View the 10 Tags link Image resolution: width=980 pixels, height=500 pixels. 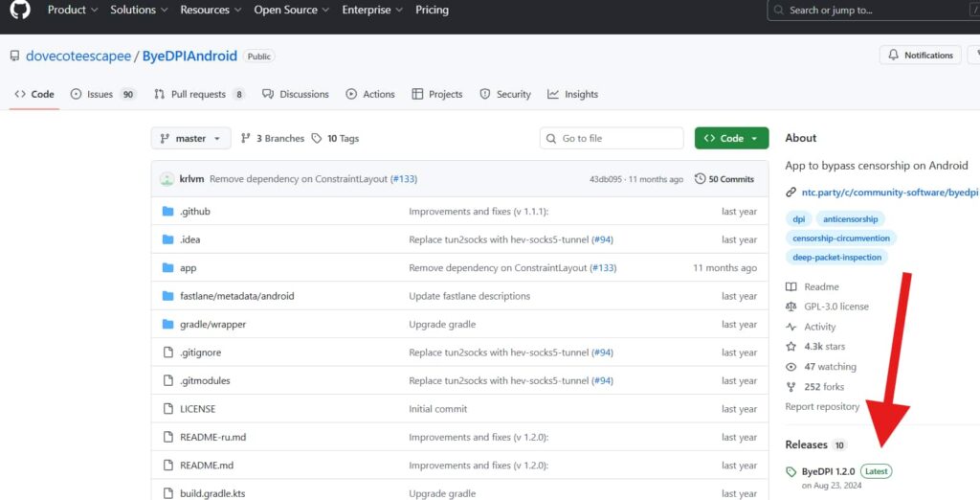pyautogui.click(x=336, y=138)
